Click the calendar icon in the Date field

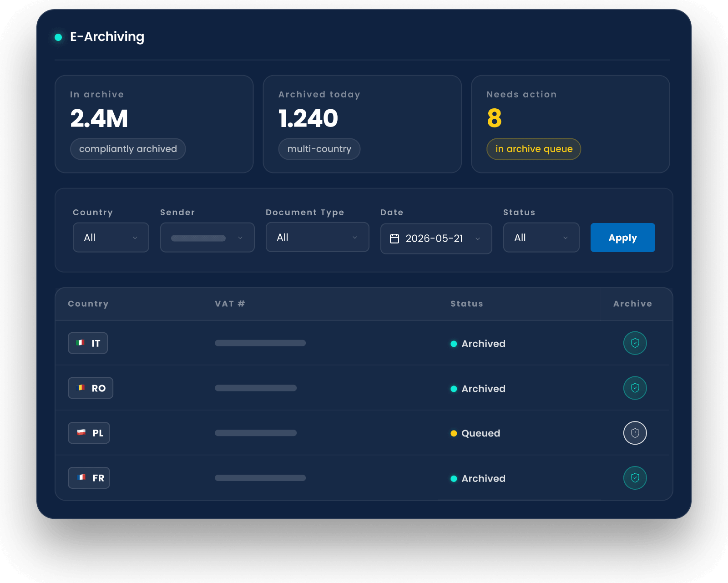coord(394,238)
